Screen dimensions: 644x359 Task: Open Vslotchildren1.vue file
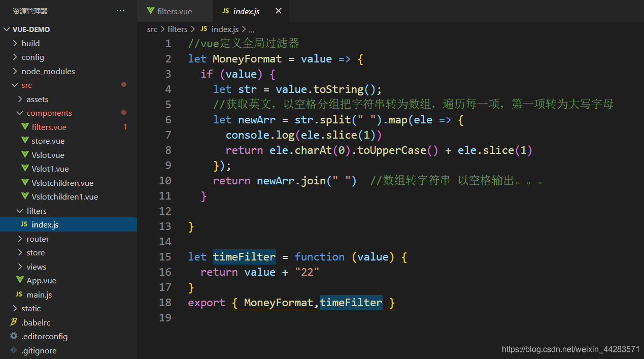(x=69, y=197)
